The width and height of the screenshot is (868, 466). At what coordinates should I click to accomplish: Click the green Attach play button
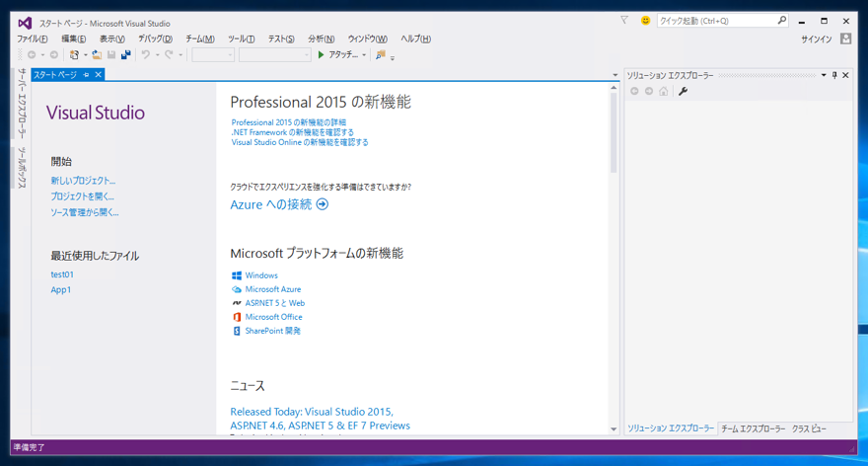[322, 55]
